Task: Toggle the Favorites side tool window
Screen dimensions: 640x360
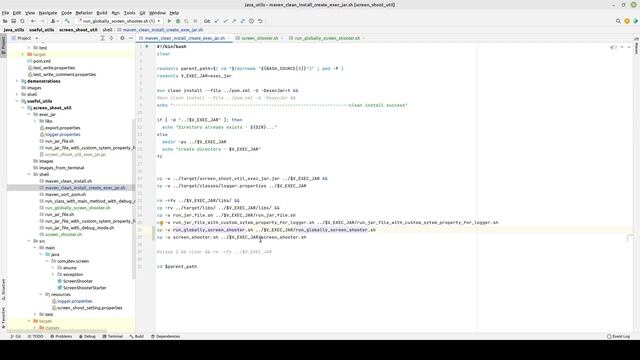Action: tap(3, 318)
